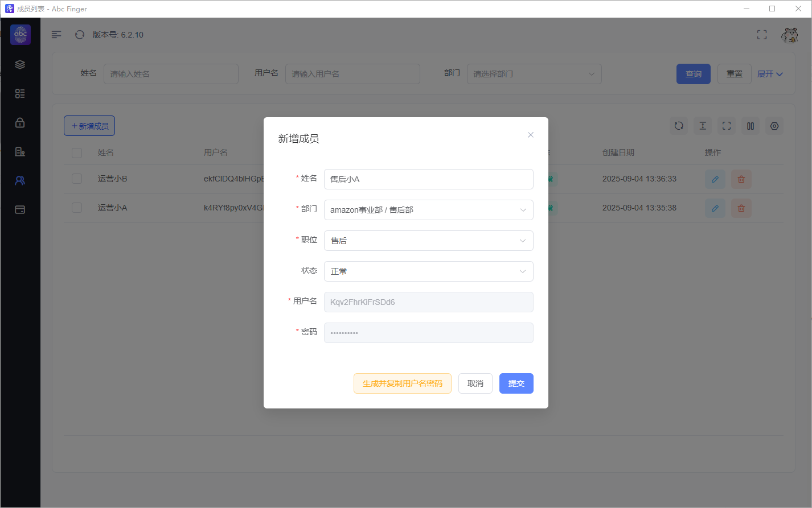
Task: Click the 姓名 field containing 售后小A
Action: pyautogui.click(x=429, y=179)
